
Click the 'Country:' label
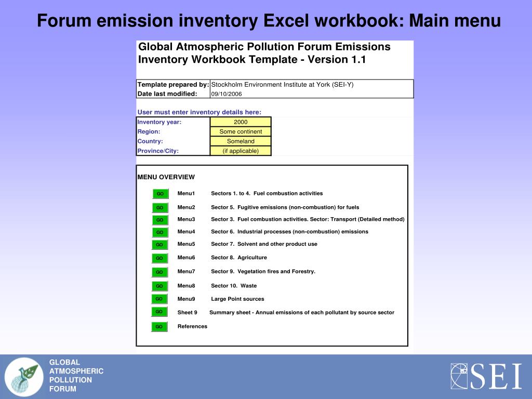point(150,141)
